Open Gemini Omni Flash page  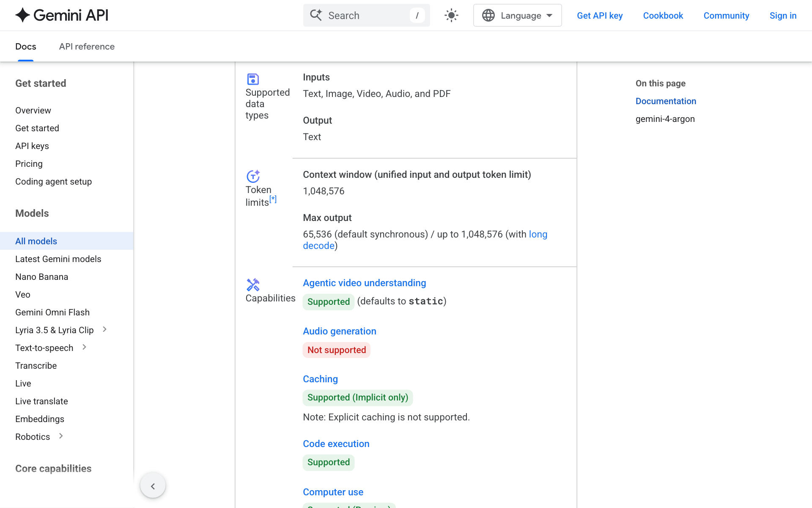click(52, 312)
